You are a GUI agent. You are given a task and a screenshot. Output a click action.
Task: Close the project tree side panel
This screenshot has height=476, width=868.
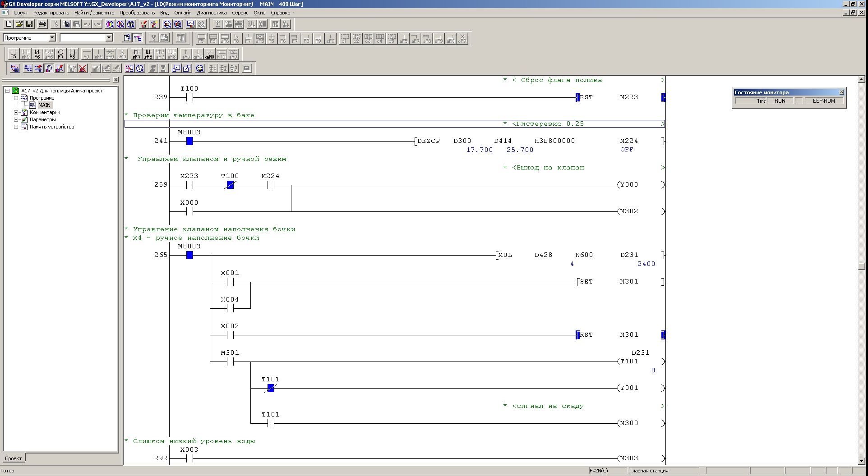point(115,80)
